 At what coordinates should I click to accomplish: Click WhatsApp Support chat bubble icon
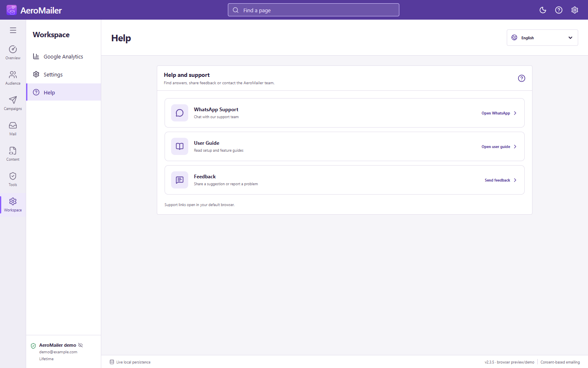tap(180, 113)
